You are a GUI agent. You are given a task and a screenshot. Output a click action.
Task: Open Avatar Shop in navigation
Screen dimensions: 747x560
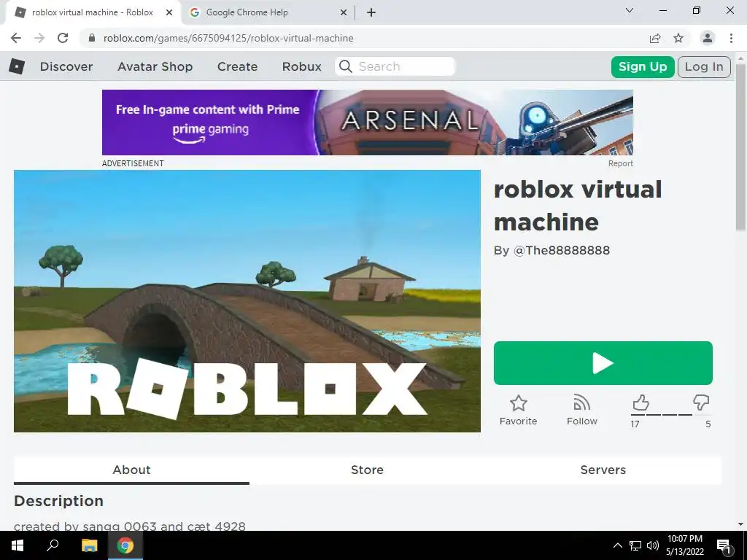155,66
